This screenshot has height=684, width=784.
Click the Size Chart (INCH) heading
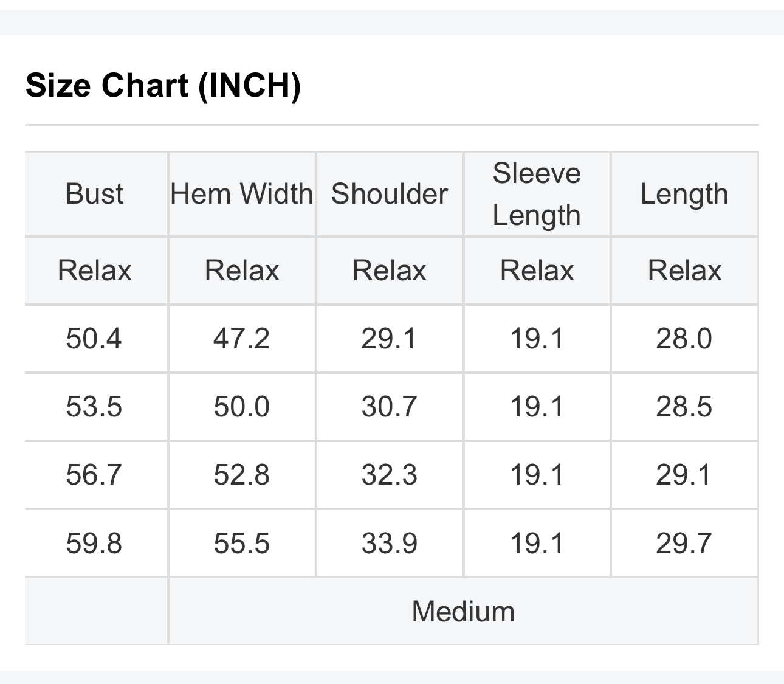[163, 85]
